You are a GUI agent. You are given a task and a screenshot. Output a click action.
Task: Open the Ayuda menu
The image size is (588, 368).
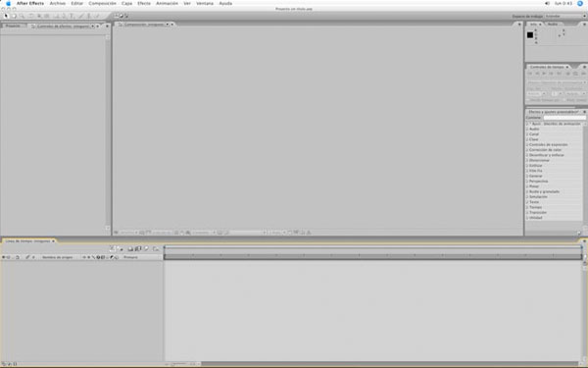pos(225,3)
